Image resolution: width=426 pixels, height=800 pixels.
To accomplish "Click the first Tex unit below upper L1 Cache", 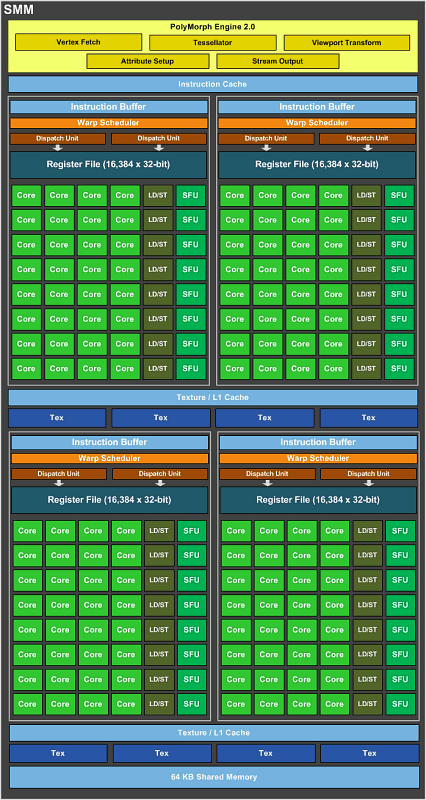I will pos(57,418).
